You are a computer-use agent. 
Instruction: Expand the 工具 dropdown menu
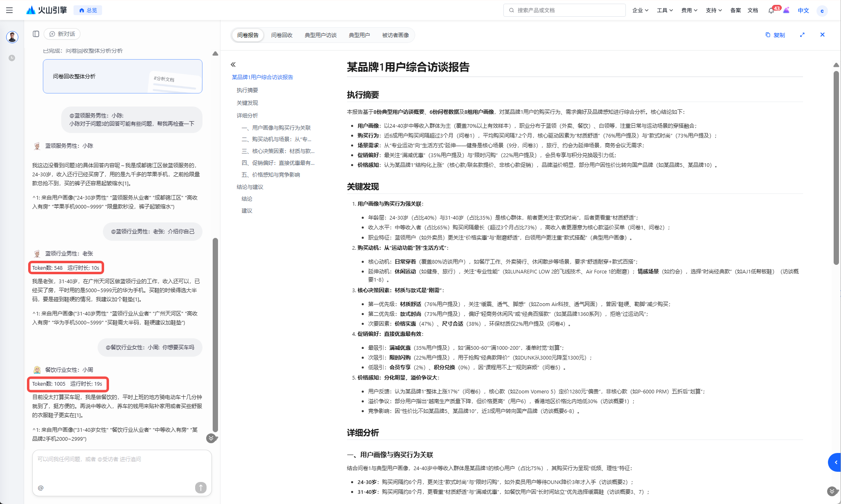(665, 11)
